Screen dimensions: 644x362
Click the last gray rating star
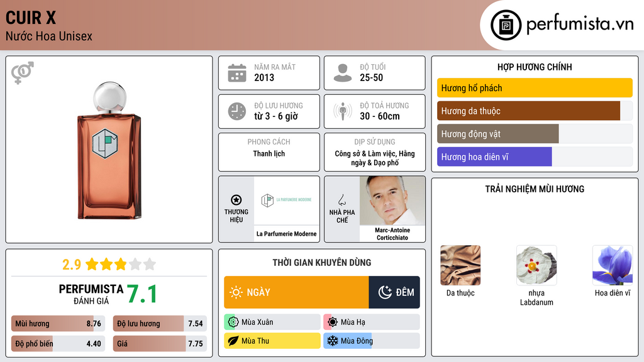[150, 264]
